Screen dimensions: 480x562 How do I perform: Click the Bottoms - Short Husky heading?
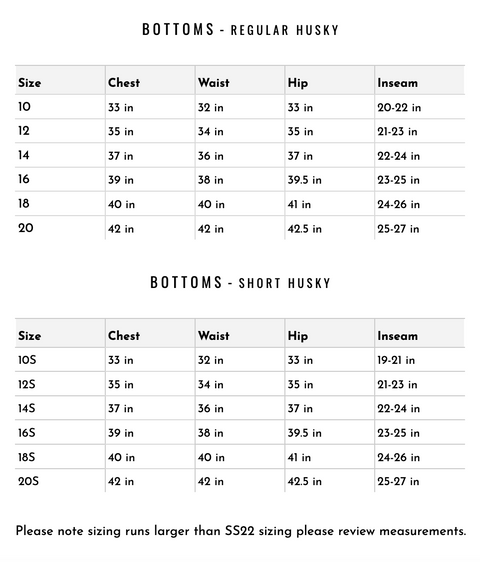pyautogui.click(x=240, y=282)
